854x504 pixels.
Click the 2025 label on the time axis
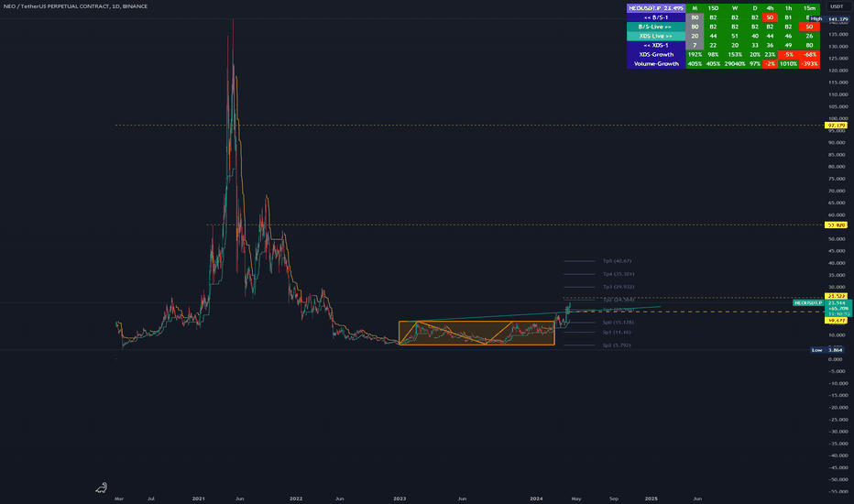pyautogui.click(x=651, y=499)
